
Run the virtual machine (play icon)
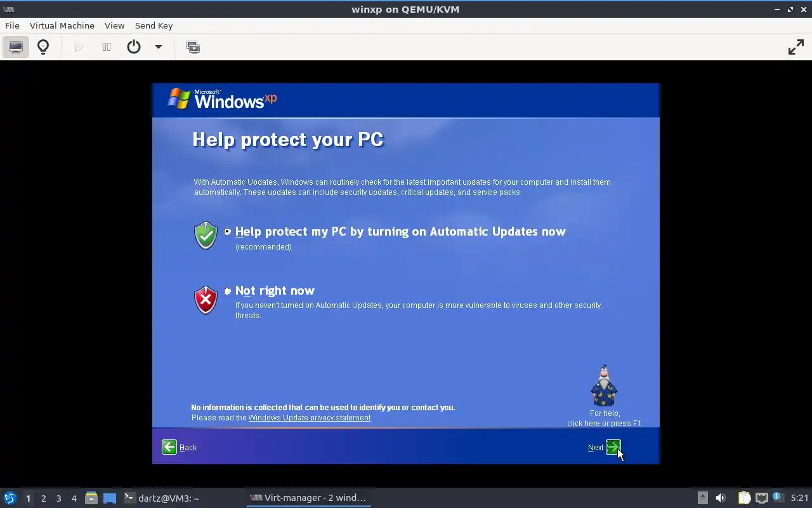[x=79, y=47]
